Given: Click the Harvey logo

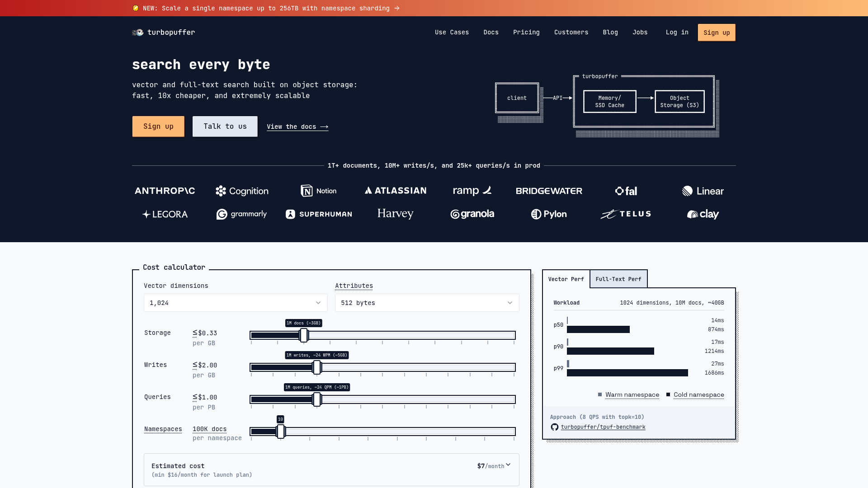Looking at the screenshot, I should (396, 214).
